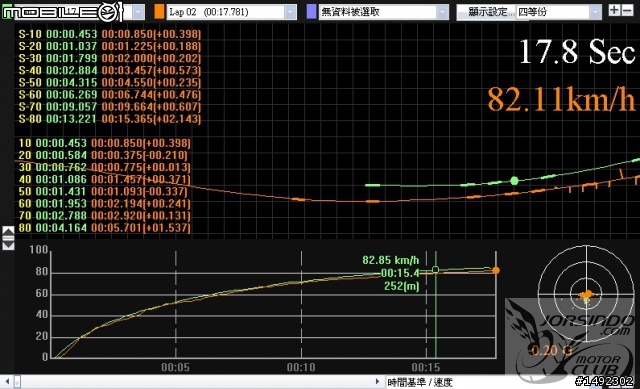Click the S-40 00:02.884 row
The image size is (640, 389).
click(x=110, y=71)
